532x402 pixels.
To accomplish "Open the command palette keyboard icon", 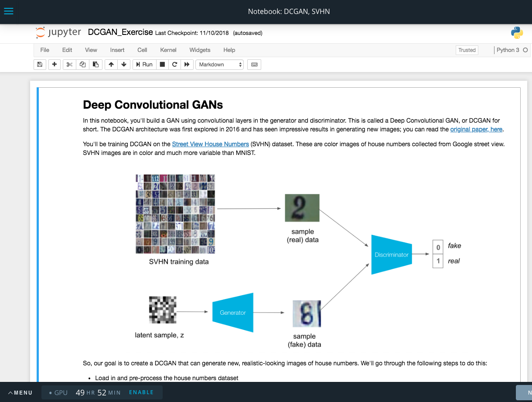I will click(x=254, y=64).
